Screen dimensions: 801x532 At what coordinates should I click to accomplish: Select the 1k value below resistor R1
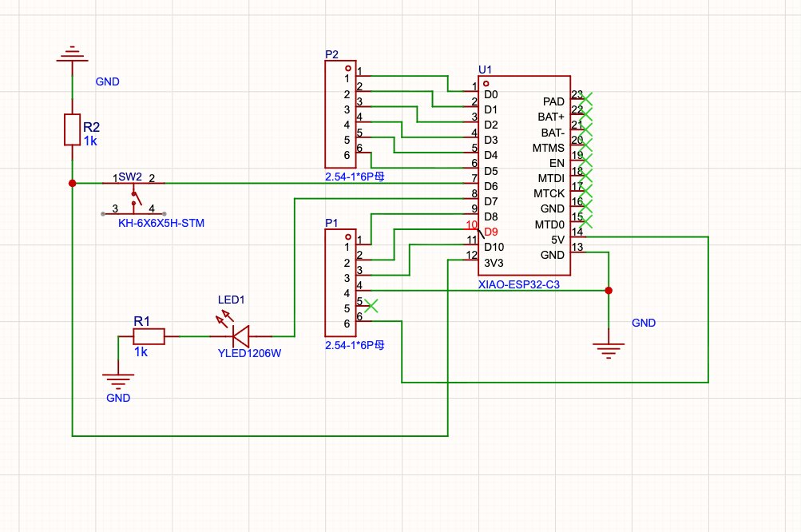click(141, 352)
